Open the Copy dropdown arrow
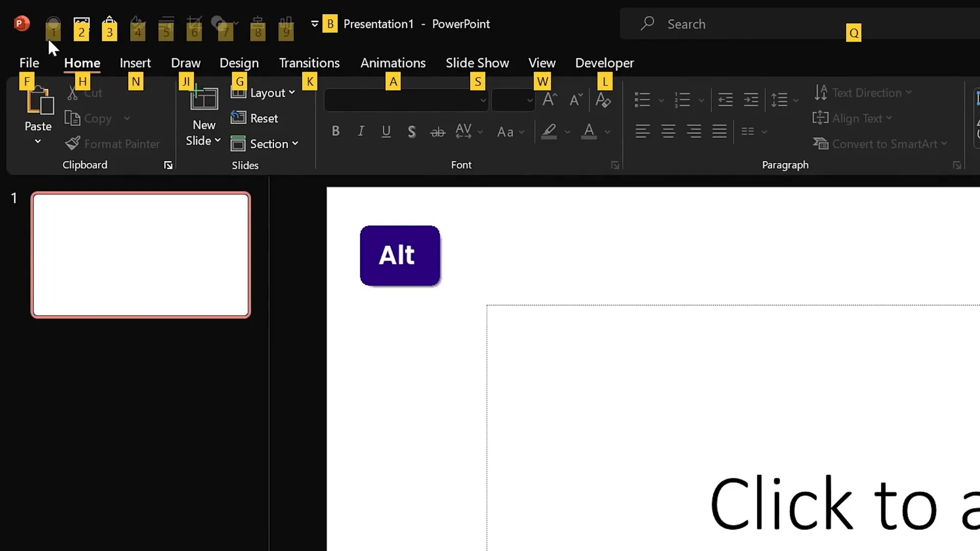The image size is (980, 551). tap(127, 118)
